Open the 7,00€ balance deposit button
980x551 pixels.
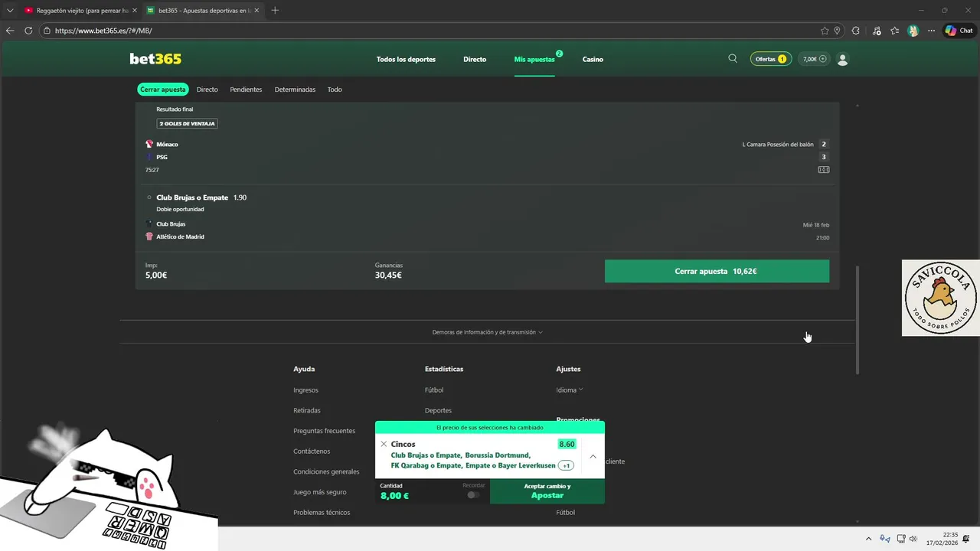813,59
